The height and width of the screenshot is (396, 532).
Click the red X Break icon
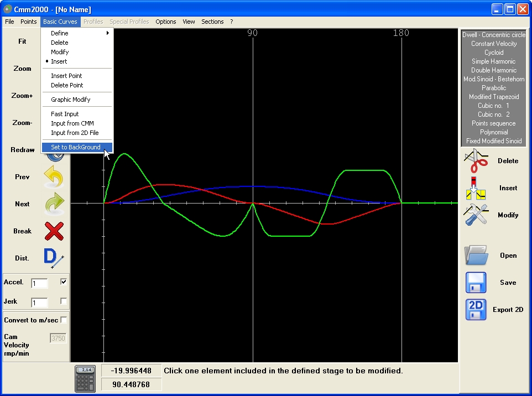[54, 231]
